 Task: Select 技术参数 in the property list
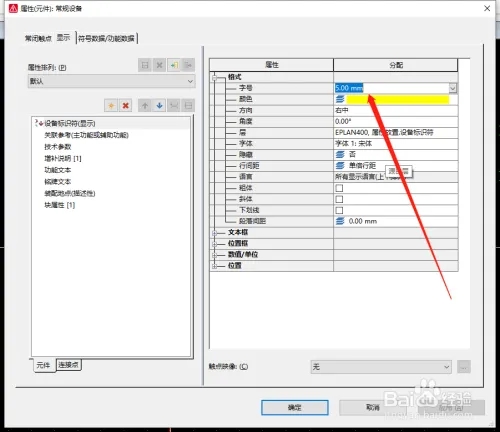[58, 147]
